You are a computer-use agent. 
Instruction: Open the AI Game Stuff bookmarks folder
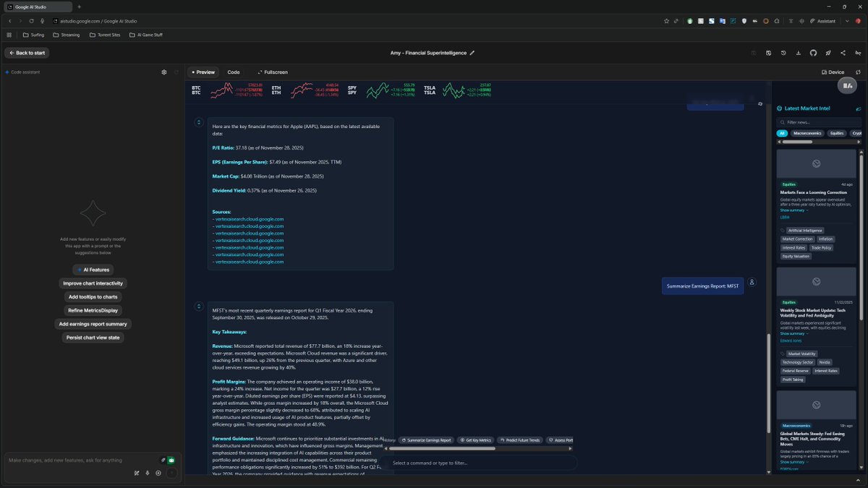[x=146, y=35]
